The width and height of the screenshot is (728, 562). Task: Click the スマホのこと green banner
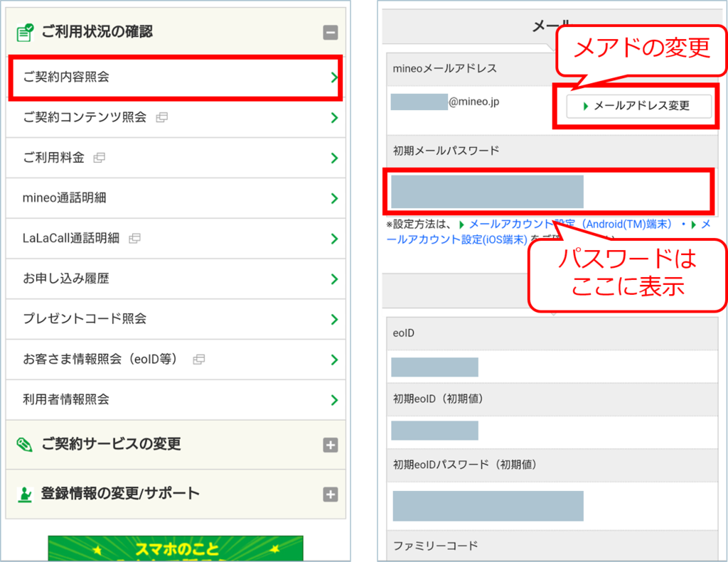(x=176, y=549)
